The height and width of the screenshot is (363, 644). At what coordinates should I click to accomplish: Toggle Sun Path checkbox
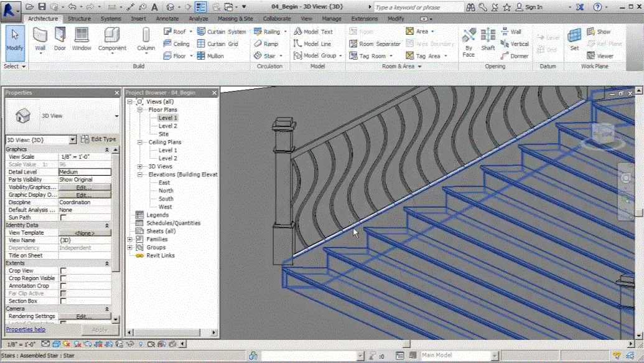(x=63, y=217)
